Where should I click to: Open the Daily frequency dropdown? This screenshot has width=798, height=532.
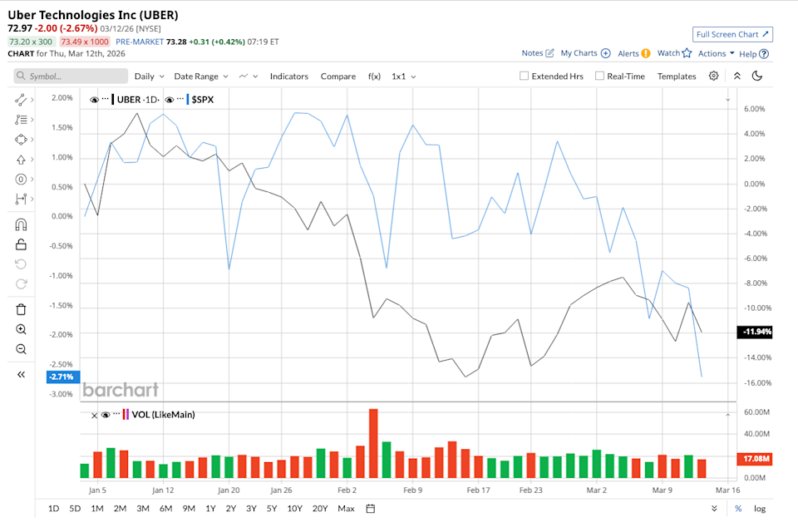coord(149,76)
